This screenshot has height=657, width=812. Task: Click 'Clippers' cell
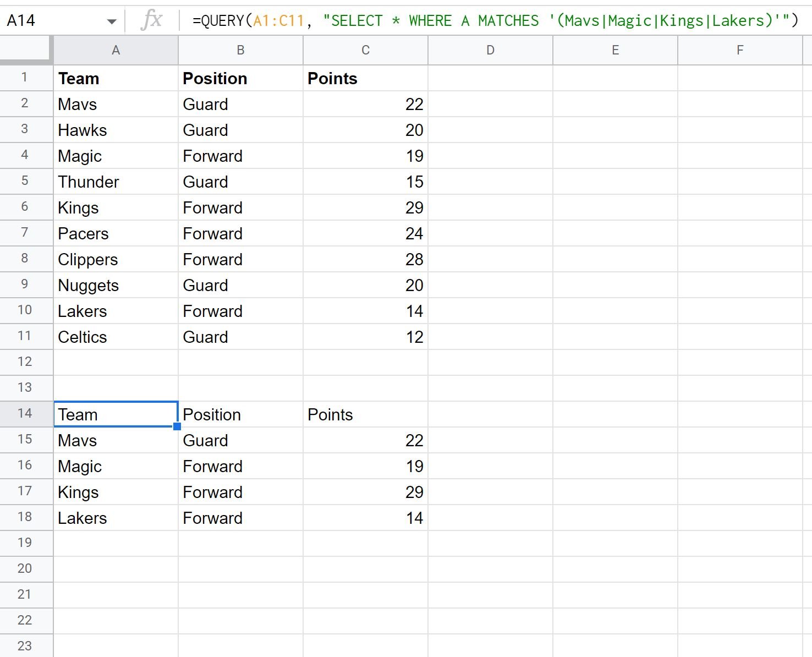click(116, 259)
